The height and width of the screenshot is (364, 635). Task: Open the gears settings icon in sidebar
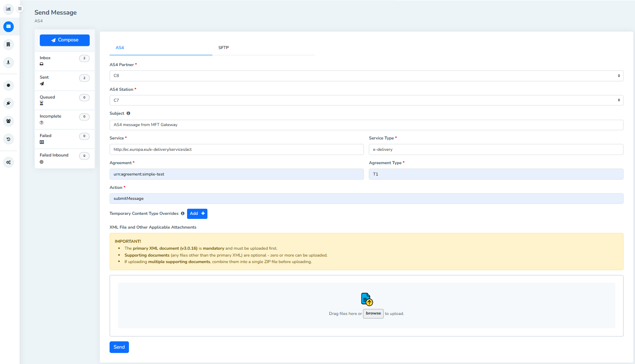pos(8,162)
